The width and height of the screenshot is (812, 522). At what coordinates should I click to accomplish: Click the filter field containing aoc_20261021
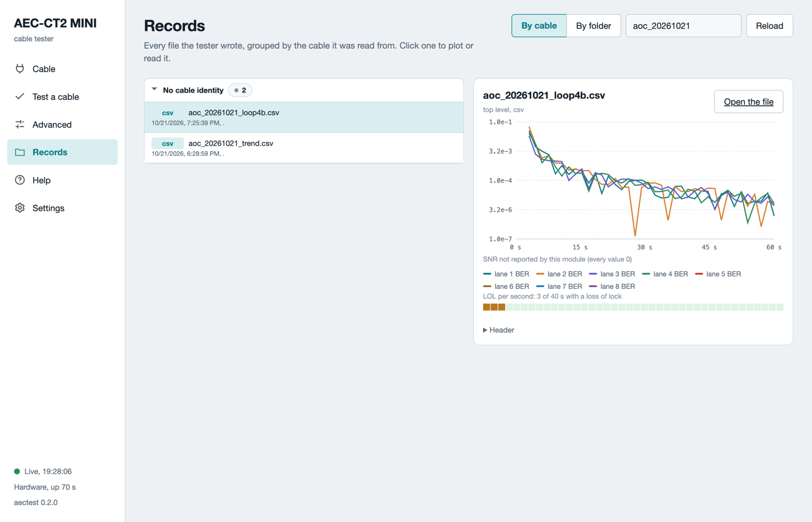(683, 26)
